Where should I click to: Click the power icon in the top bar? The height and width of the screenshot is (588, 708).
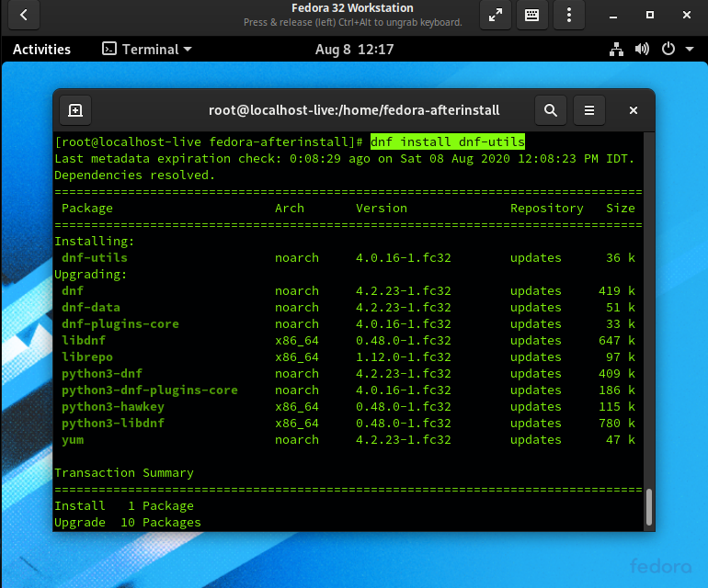click(x=668, y=49)
